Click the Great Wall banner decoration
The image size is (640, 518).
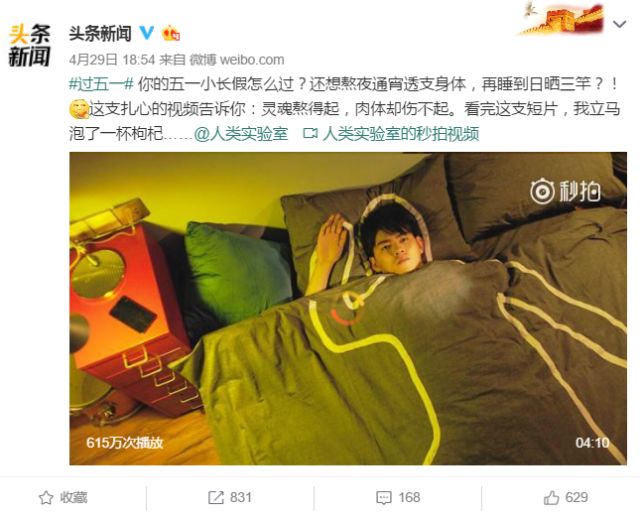(562, 19)
